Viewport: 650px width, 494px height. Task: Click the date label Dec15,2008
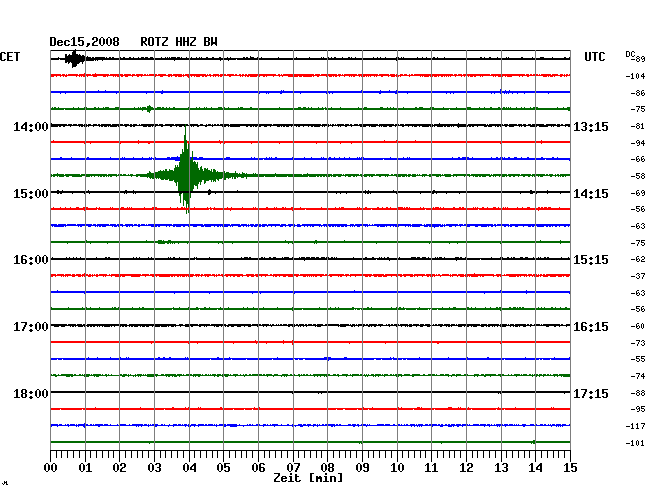84,42
